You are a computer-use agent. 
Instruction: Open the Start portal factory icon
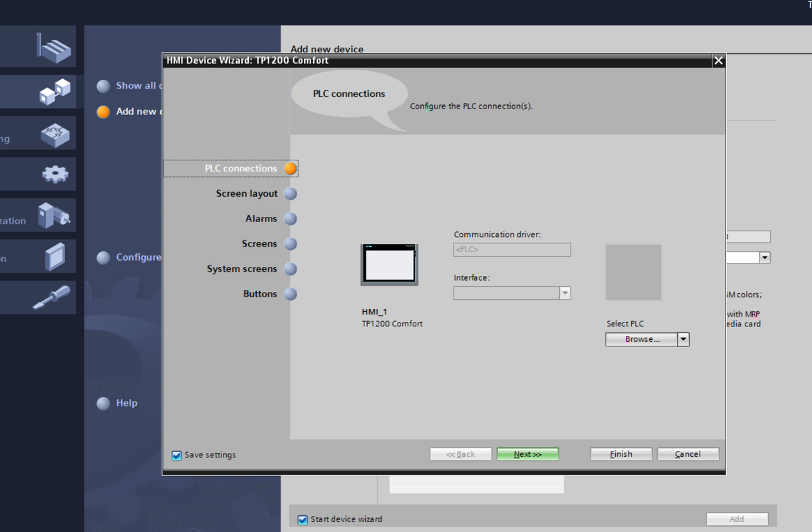[54, 47]
